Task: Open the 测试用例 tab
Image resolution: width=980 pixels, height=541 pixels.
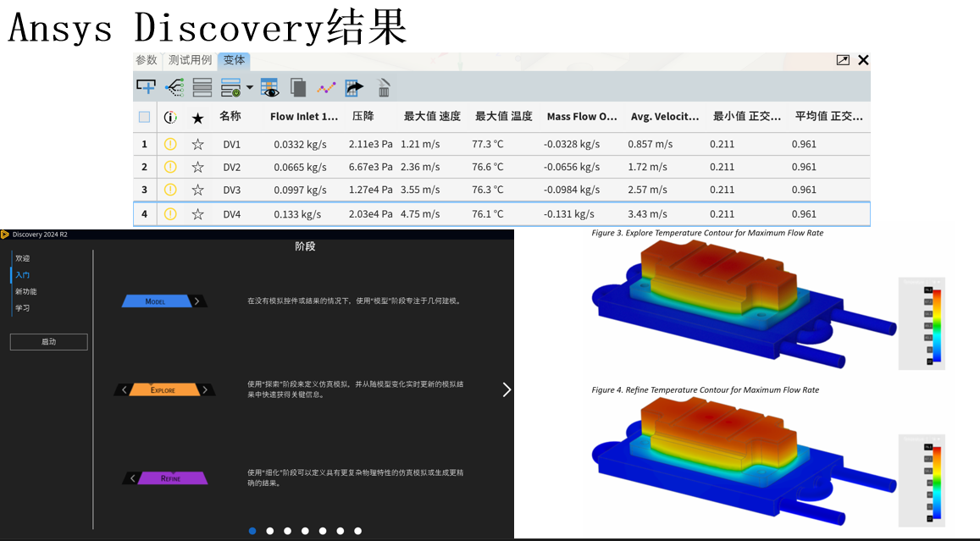Action: (190, 60)
